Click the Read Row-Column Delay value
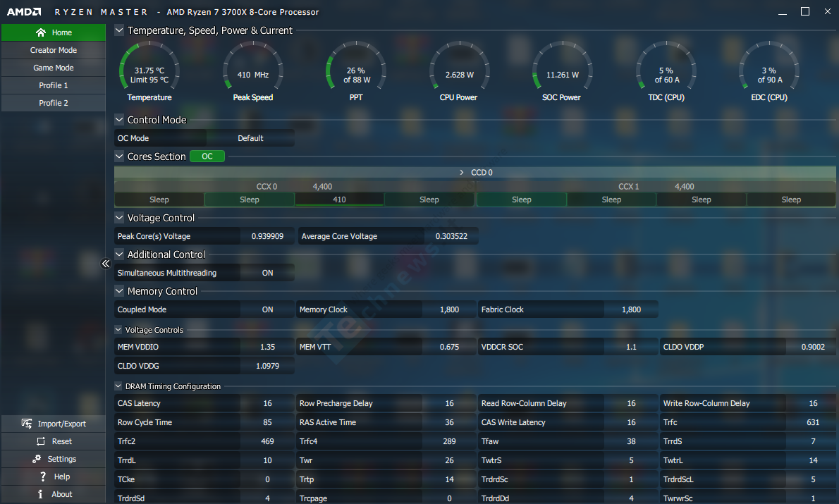Viewport: 839px width, 504px height. (x=632, y=403)
